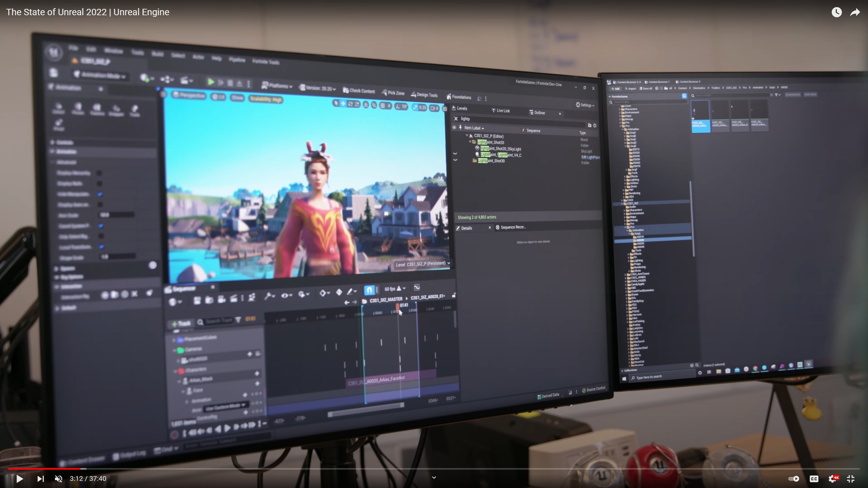Viewport: 868px width, 488px height.
Task: Click the Sequencer lock icon
Action: [454, 296]
